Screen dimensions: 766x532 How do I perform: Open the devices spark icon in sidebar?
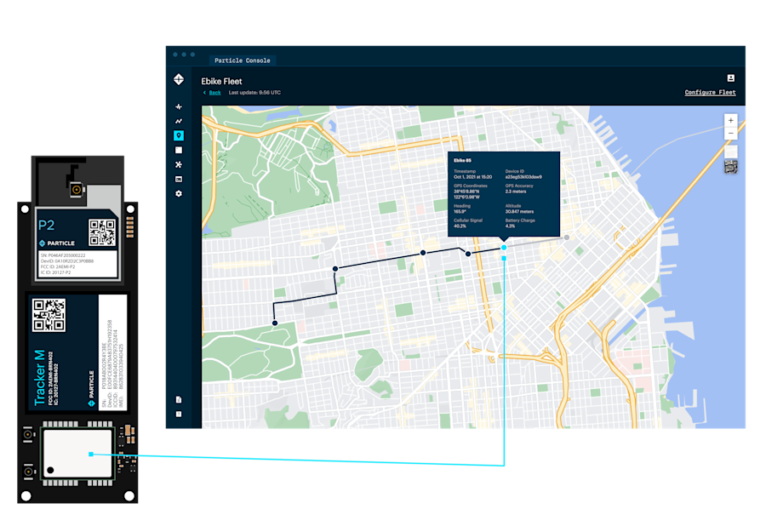[179, 106]
